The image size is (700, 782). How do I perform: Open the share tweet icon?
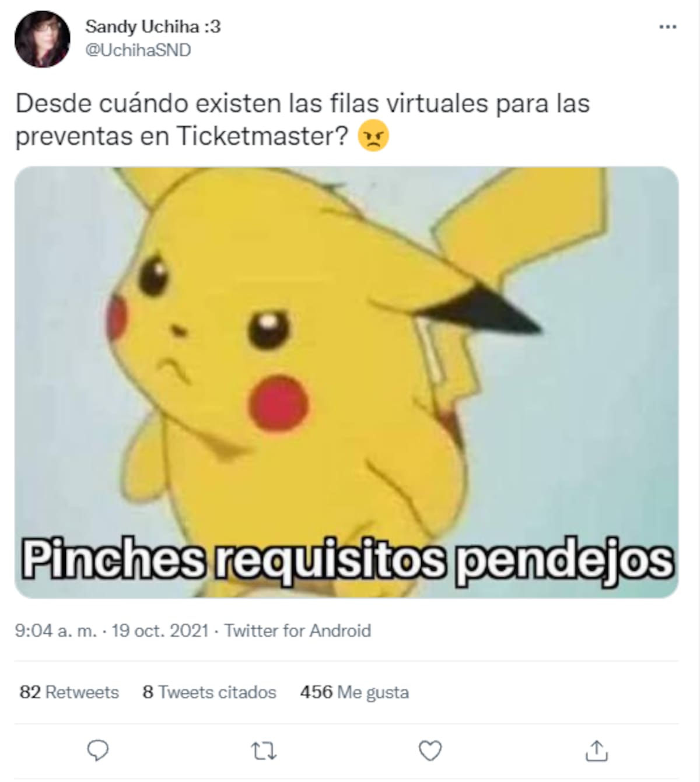(597, 751)
